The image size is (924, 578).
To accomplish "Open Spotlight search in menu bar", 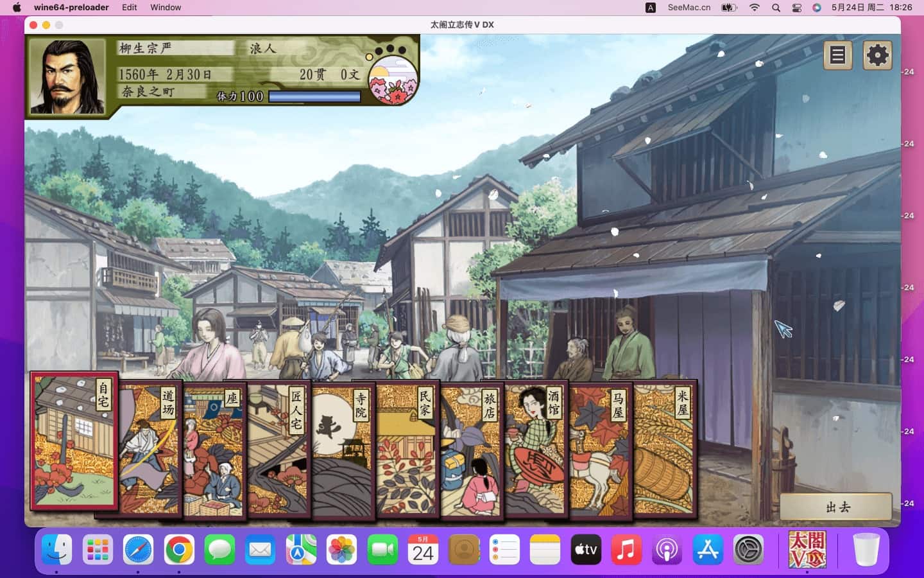I will [776, 8].
